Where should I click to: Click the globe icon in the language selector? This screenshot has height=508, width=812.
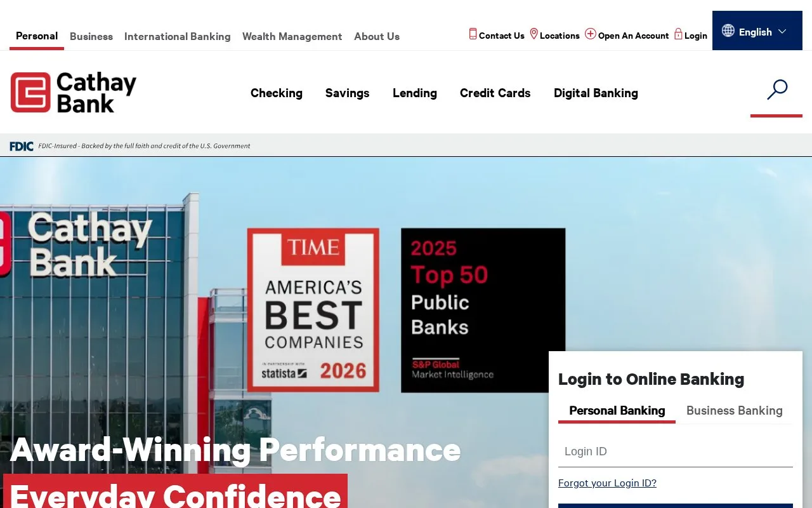pos(728,30)
